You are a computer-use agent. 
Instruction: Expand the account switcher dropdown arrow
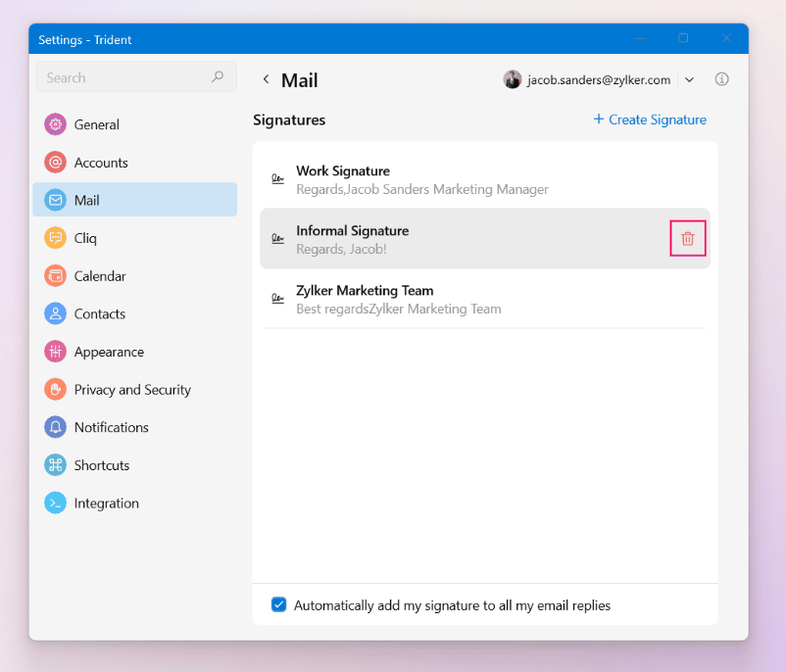point(689,80)
